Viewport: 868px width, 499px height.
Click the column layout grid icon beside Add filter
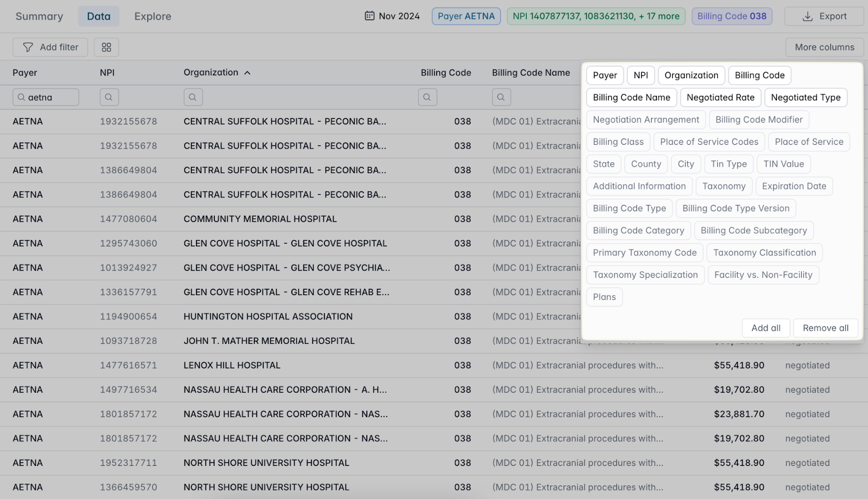[x=106, y=47]
